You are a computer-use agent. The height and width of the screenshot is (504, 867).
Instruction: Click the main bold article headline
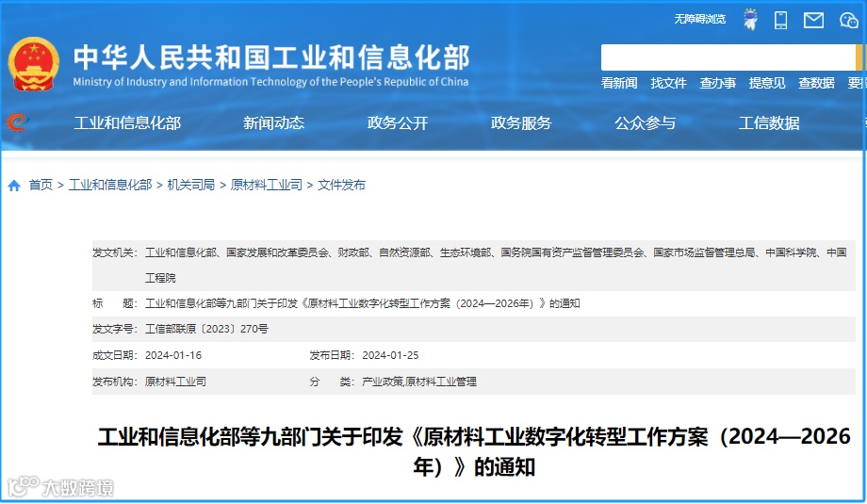(x=474, y=451)
